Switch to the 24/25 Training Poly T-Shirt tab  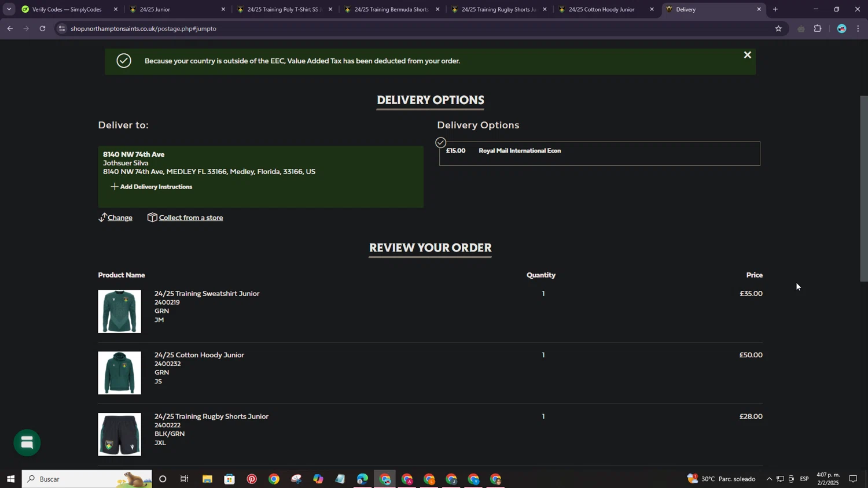(284, 9)
